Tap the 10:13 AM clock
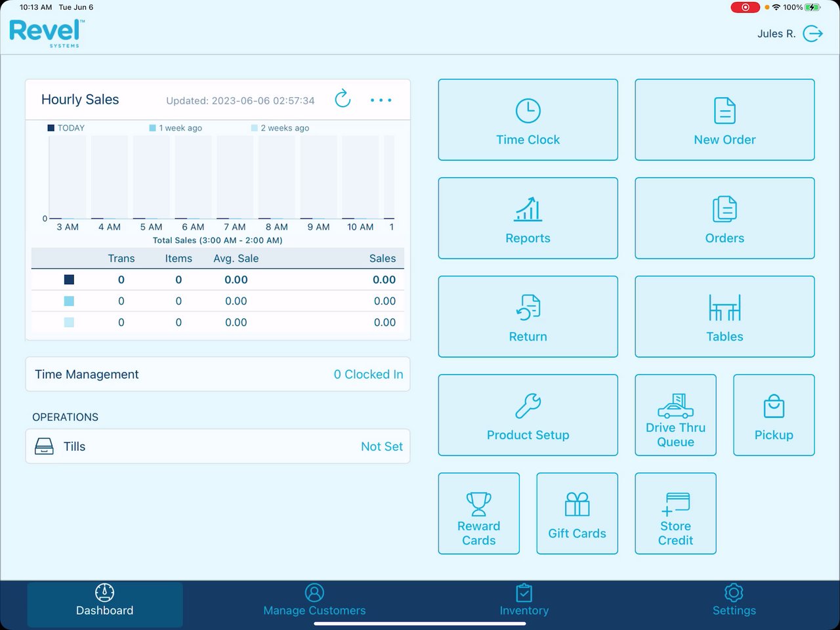 click(35, 7)
